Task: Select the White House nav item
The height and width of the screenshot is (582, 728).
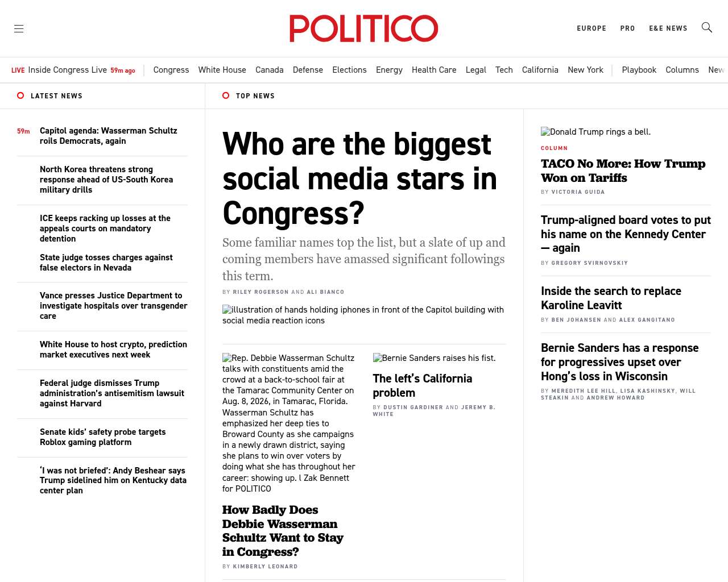Action: click(222, 70)
